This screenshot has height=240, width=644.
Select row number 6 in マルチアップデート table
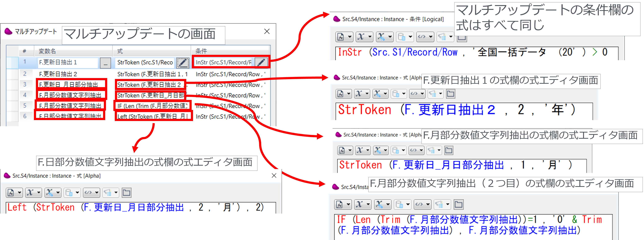[x=25, y=116]
